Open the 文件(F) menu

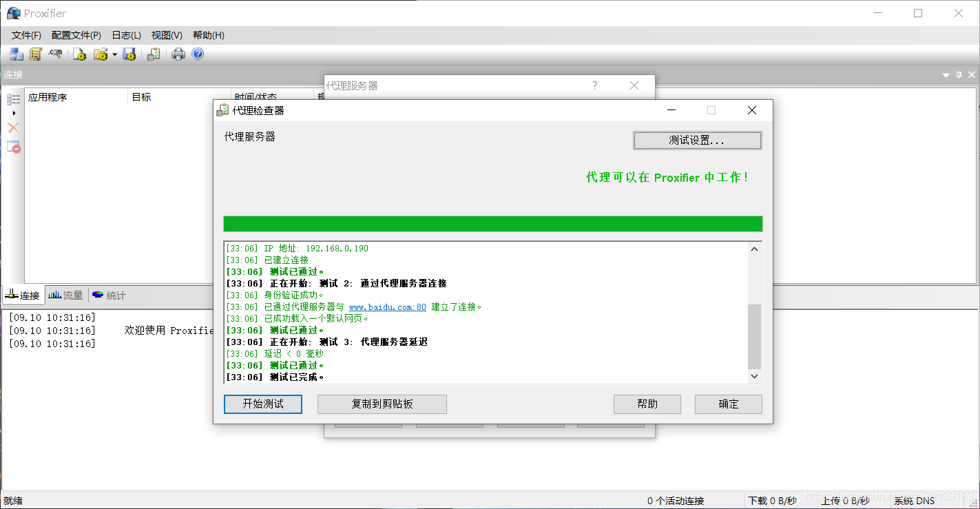[x=26, y=35]
